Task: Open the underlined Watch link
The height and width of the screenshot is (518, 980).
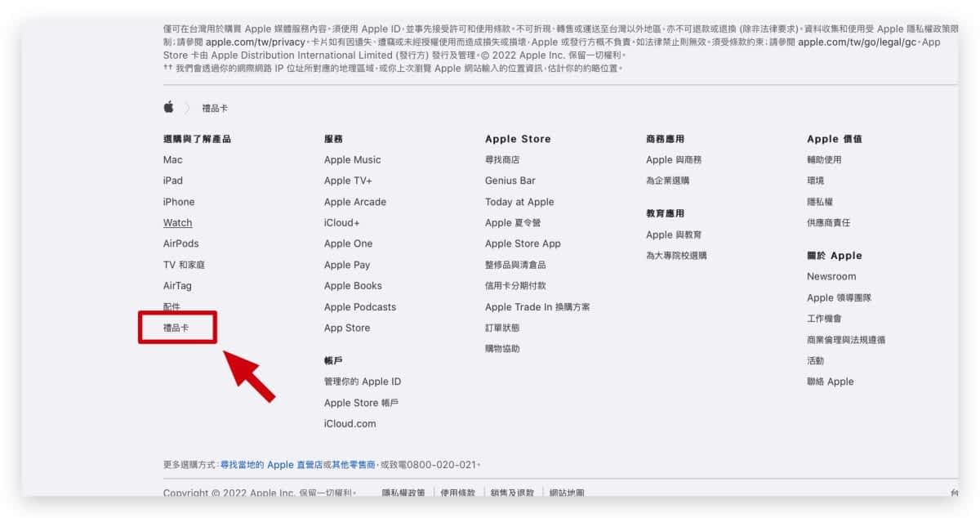Action: click(x=178, y=223)
